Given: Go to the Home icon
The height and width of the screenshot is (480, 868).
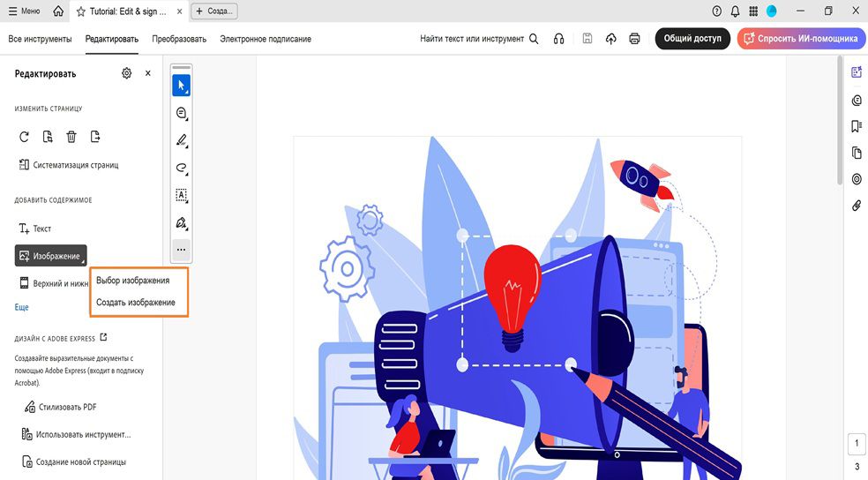Looking at the screenshot, I should (x=58, y=11).
